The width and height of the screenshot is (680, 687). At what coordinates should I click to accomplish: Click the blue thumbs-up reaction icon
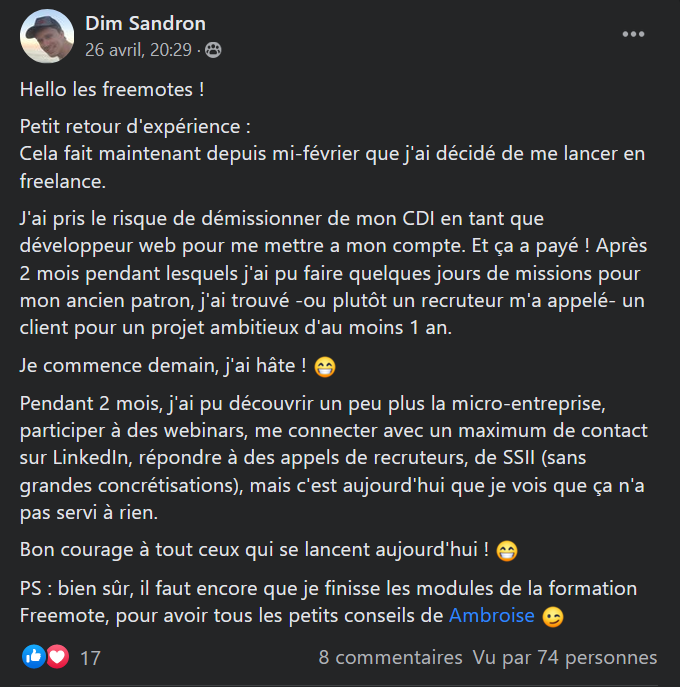pos(33,658)
